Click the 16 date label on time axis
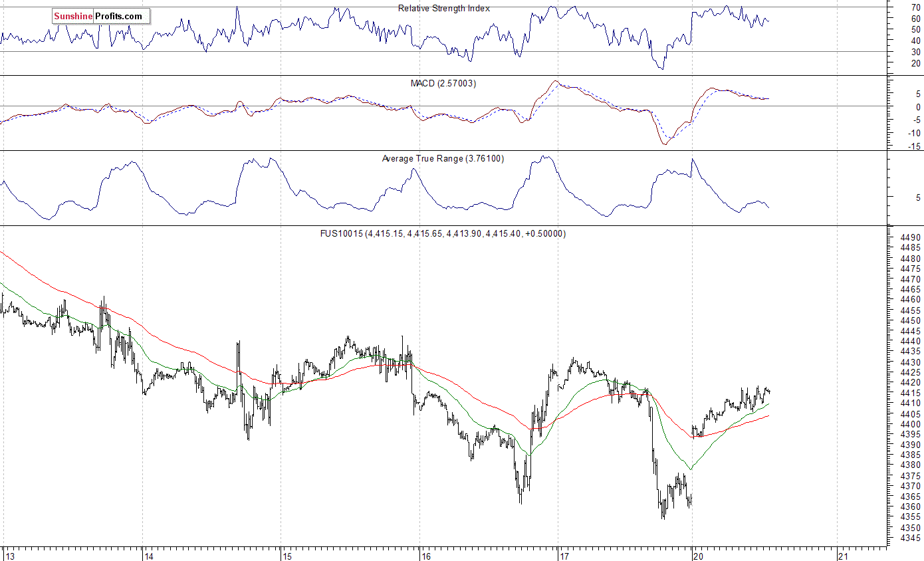Image resolution: width=924 pixels, height=561 pixels. [426, 556]
